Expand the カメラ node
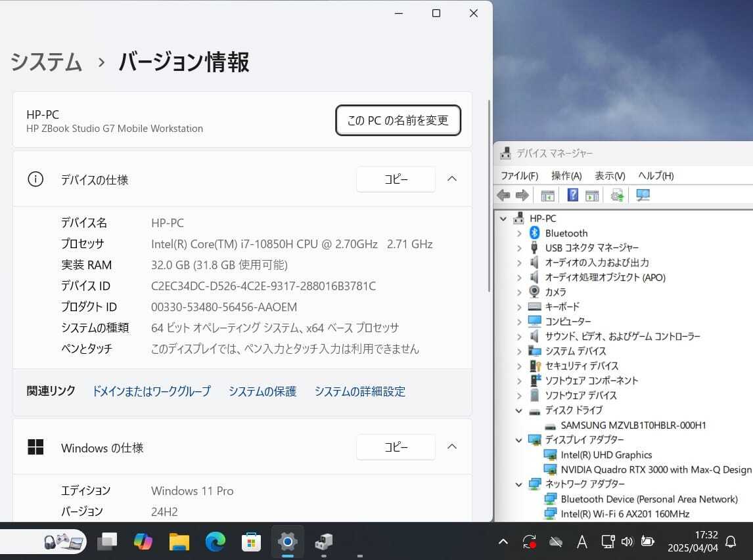753x560 pixels. pos(519,292)
